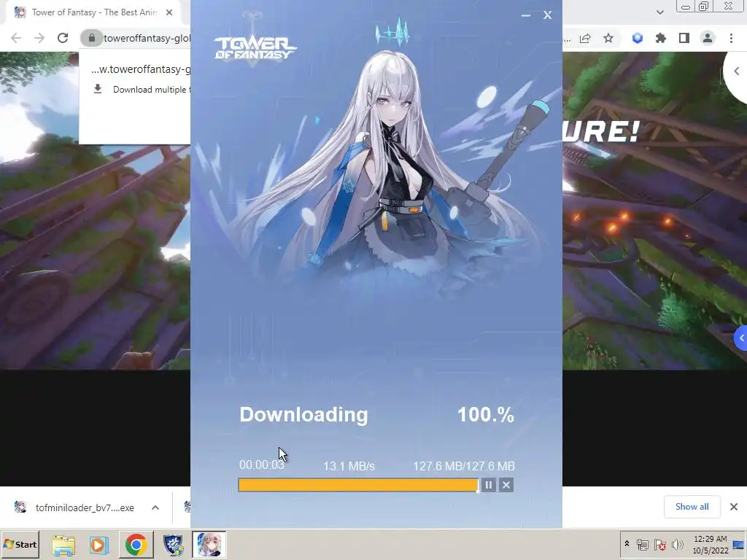747x560 pixels.
Task: Click the Tower of Fantasy logo in launcher
Action: pos(255,48)
